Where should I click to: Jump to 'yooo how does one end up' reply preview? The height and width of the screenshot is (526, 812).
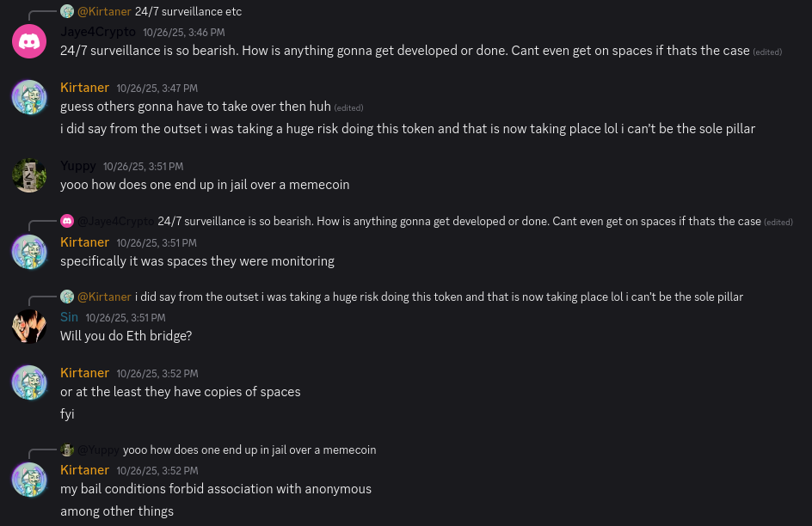tap(249, 450)
